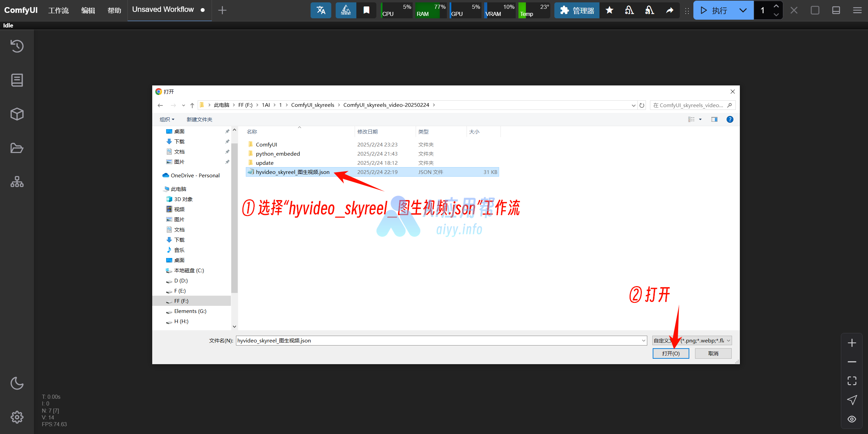Zoom out canvas with minus button

pyautogui.click(x=852, y=362)
